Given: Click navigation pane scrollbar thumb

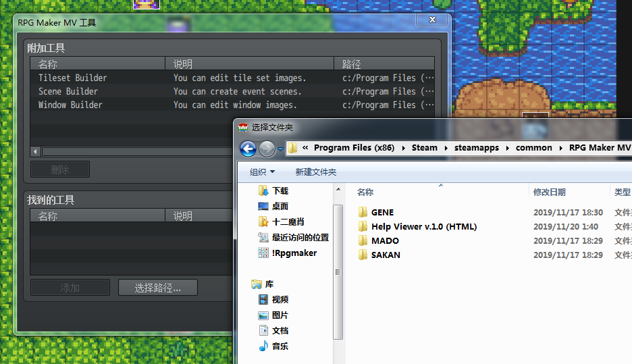Looking at the screenshot, I should coord(338,272).
